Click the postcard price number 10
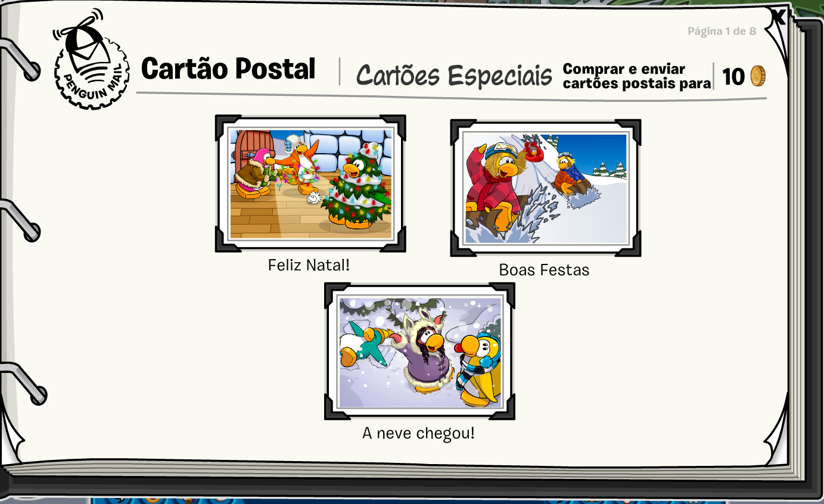824x504 pixels. (733, 76)
